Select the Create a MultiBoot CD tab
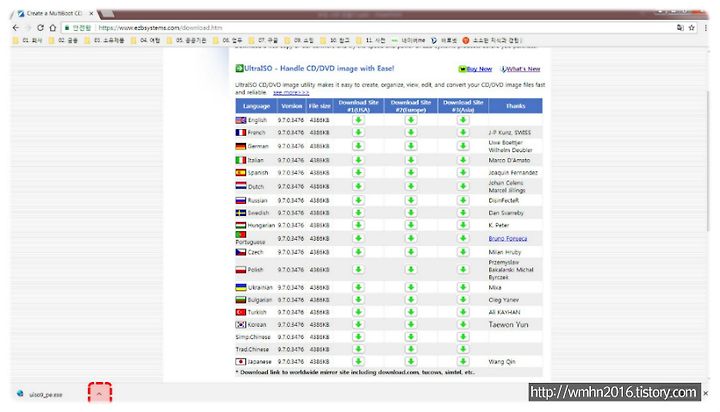720x412 pixels. point(54,13)
